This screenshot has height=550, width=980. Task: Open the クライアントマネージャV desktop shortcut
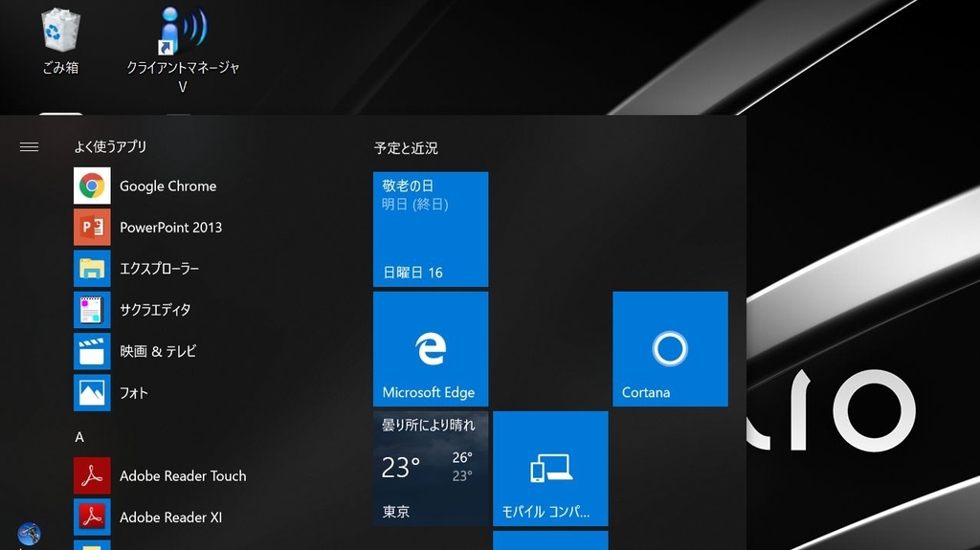[x=183, y=50]
